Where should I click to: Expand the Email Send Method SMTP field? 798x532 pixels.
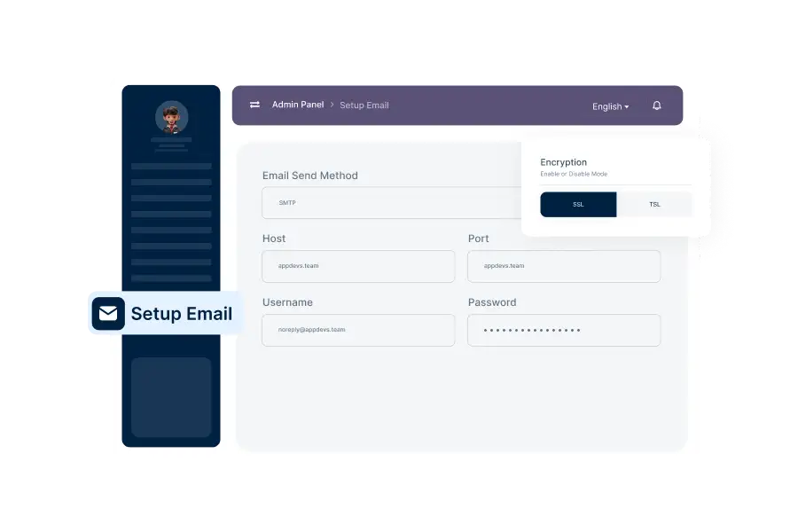tap(390, 203)
